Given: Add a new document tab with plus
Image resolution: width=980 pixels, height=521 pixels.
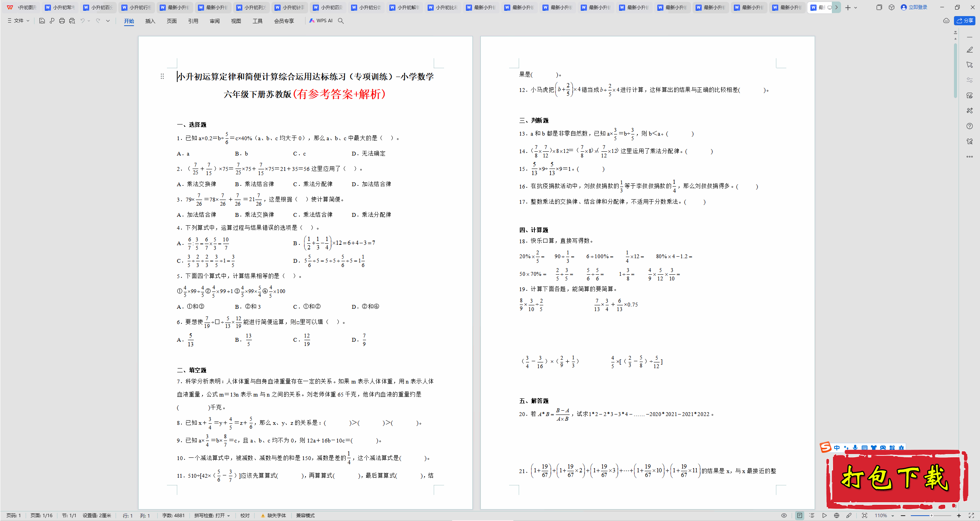Looking at the screenshot, I should click(848, 7).
